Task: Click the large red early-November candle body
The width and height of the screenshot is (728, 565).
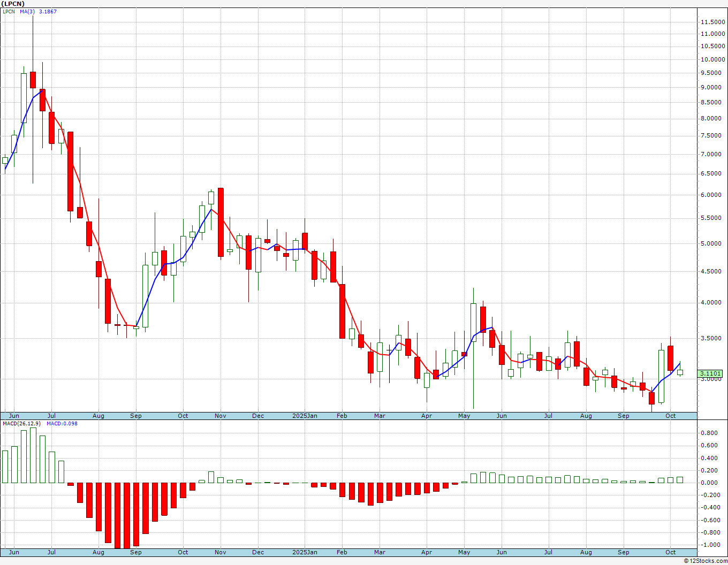Action: tap(221, 222)
